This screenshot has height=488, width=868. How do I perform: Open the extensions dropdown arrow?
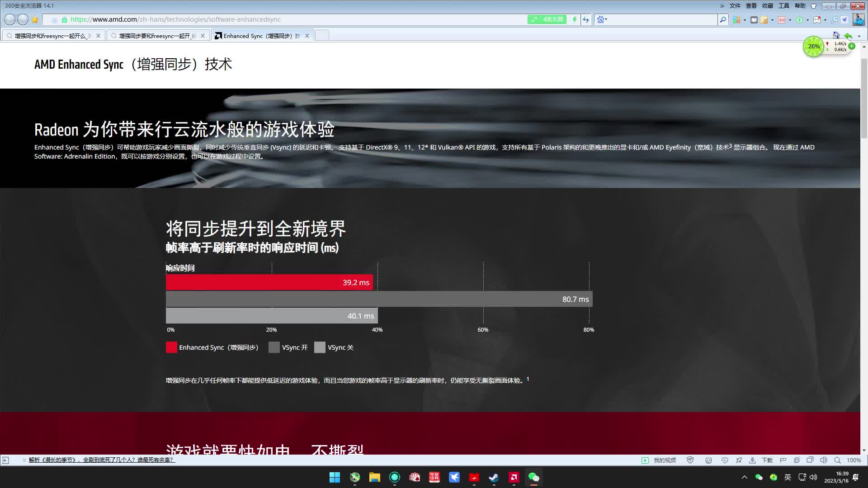tap(745, 20)
